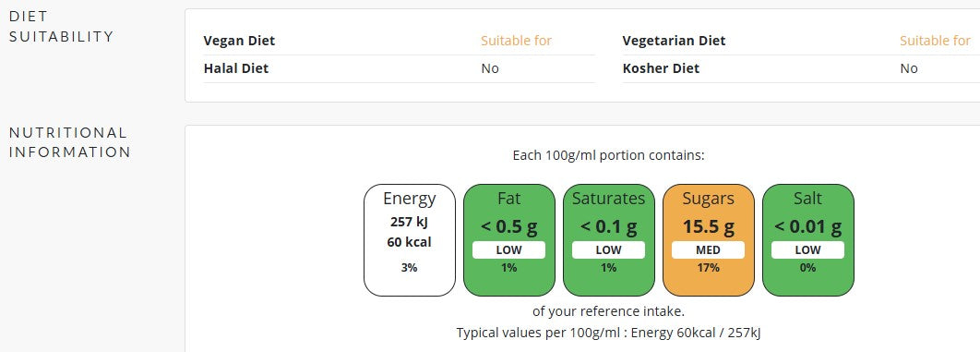
Task: Click the green Salt tile
Action: pos(808,240)
